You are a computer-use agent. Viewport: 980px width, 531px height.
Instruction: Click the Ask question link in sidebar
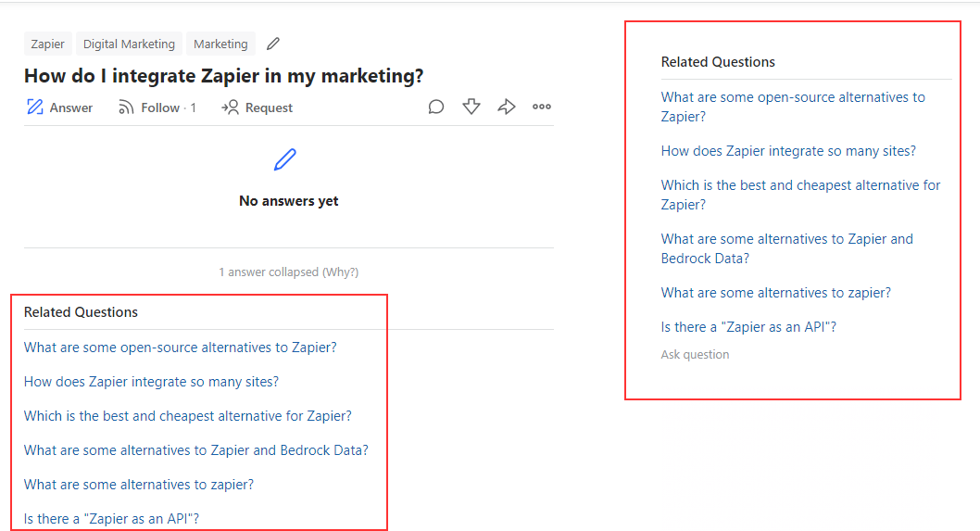pos(695,354)
